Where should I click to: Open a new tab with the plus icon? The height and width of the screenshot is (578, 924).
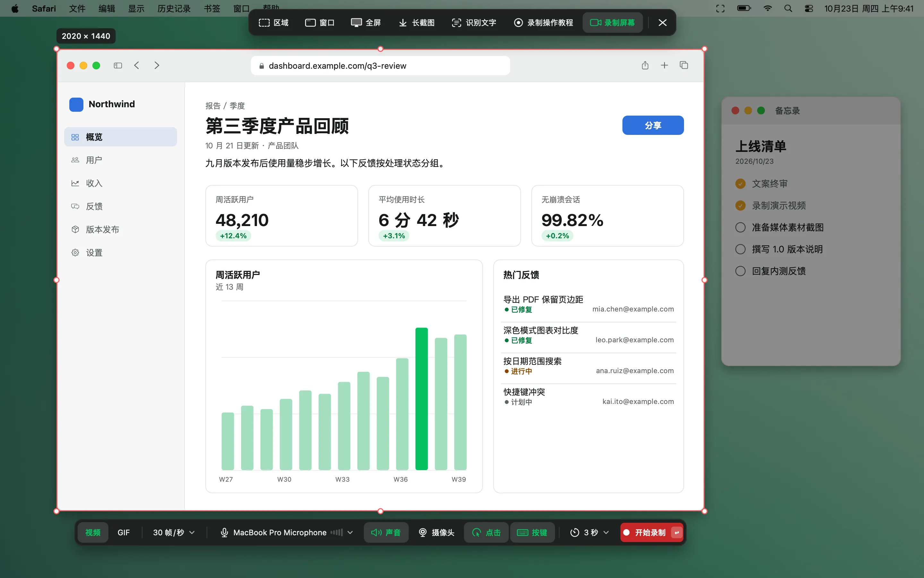(x=664, y=66)
